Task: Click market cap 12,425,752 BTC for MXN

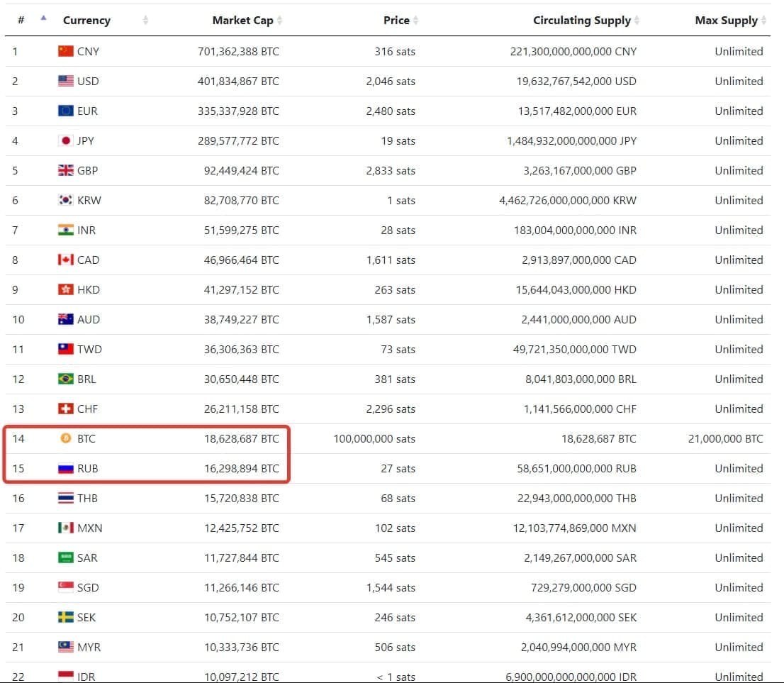Action: (x=242, y=528)
